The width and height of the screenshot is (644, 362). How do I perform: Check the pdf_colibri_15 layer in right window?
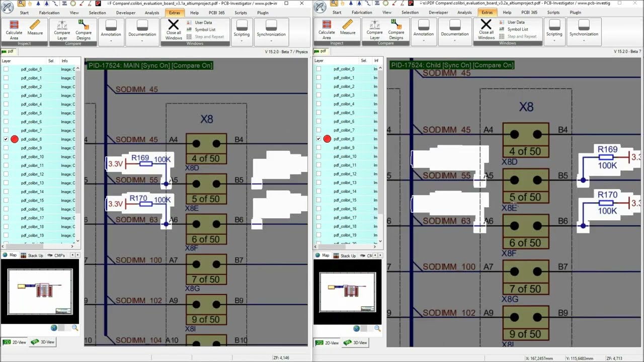(x=318, y=200)
